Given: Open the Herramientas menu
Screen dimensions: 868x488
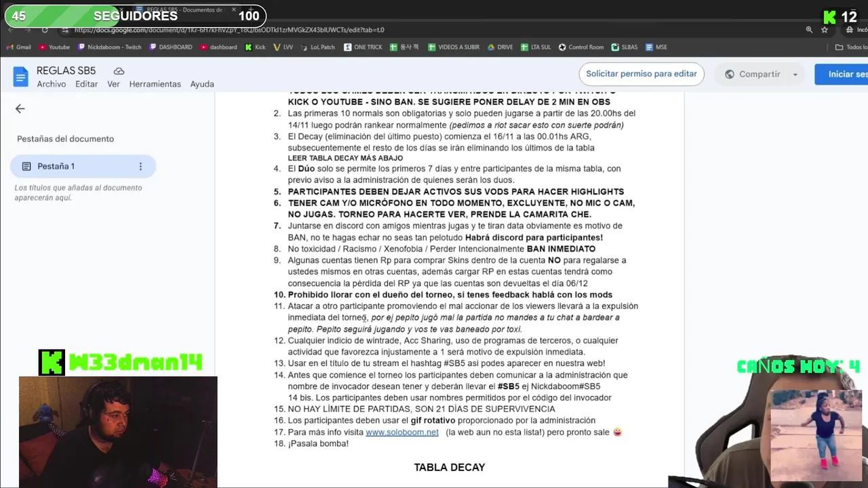Looking at the screenshot, I should [155, 84].
